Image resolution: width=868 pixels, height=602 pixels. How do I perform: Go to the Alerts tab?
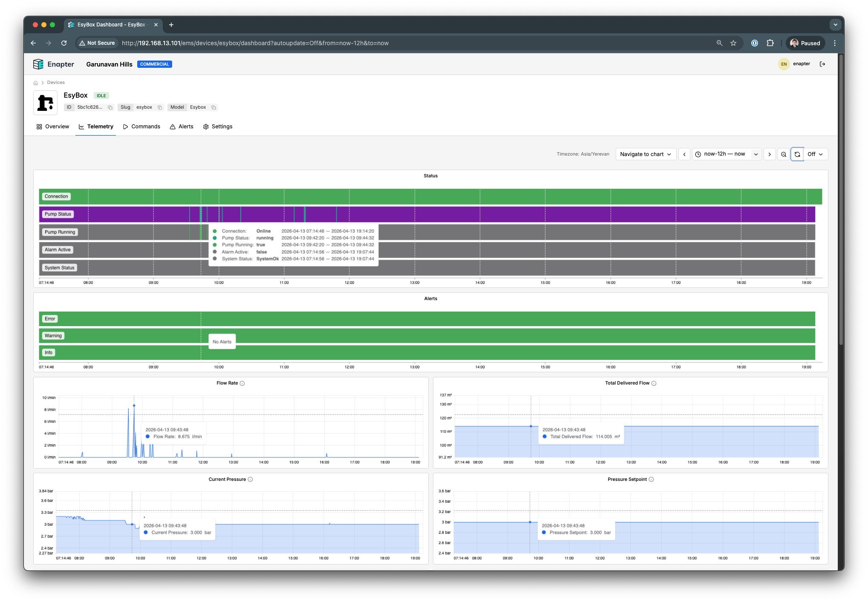pyautogui.click(x=182, y=127)
